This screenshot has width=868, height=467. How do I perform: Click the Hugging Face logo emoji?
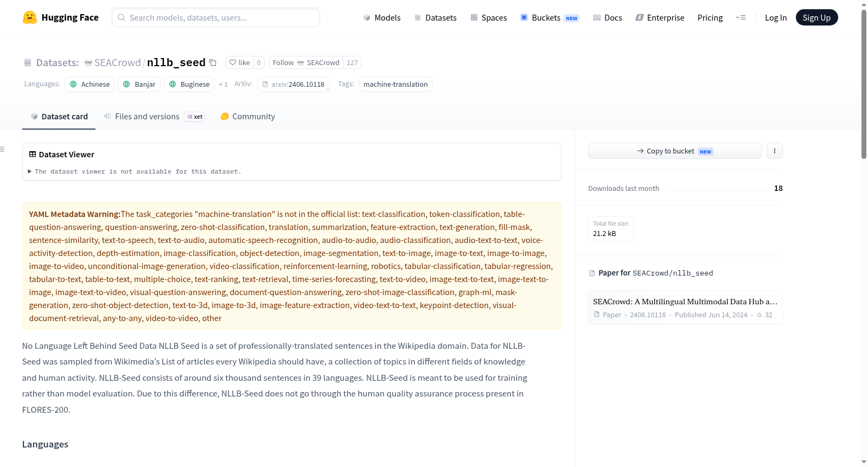[30, 17]
